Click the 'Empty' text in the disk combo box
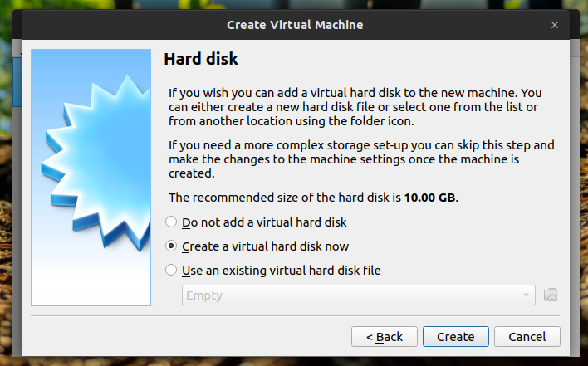The height and width of the screenshot is (366, 588). pos(204,295)
